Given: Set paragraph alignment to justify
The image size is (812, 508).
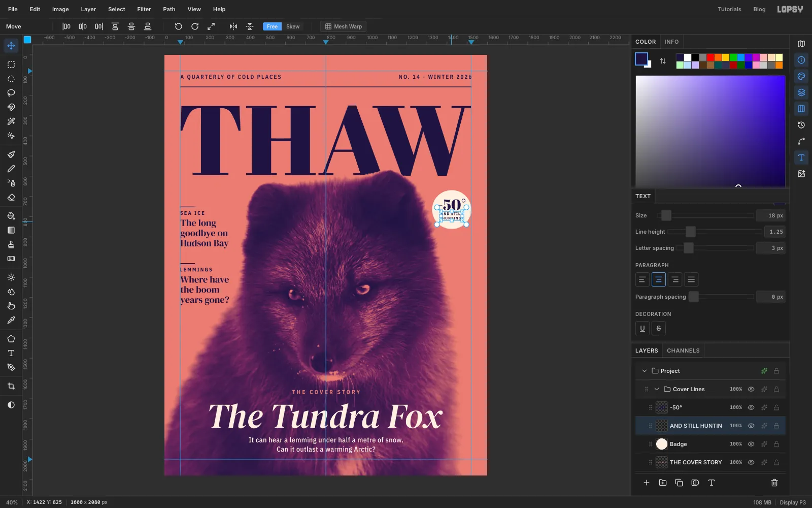Looking at the screenshot, I should (691, 279).
